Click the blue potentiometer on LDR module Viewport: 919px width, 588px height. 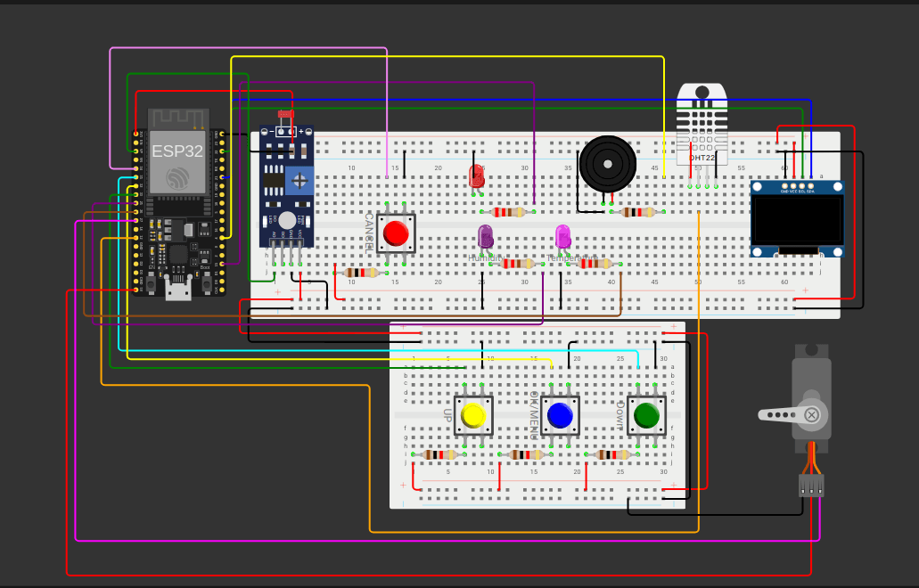(301, 182)
